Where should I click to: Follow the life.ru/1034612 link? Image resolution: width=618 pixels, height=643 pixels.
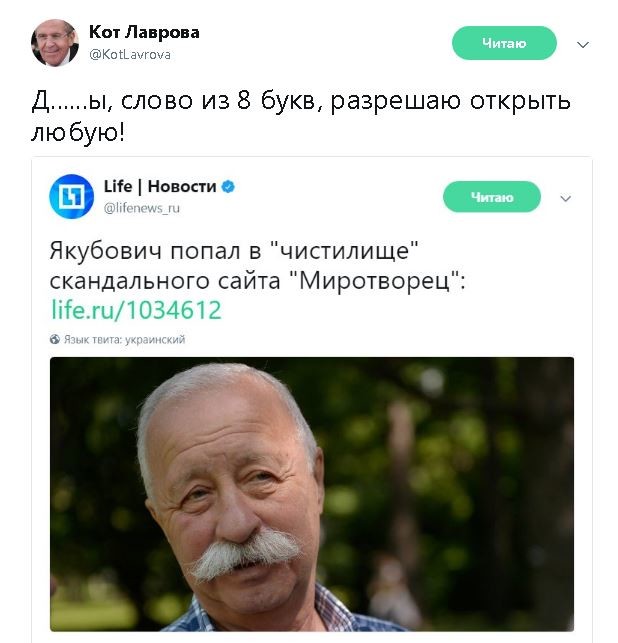coord(136,310)
